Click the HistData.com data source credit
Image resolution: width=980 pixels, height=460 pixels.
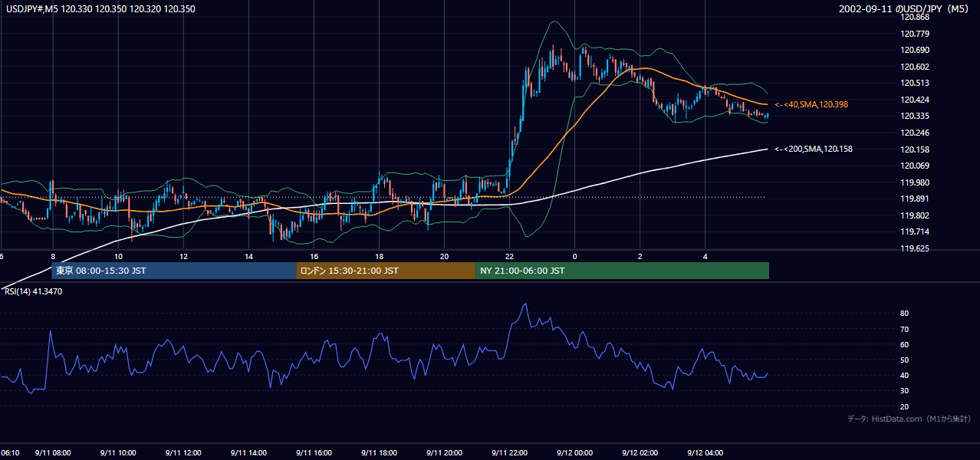[909, 419]
